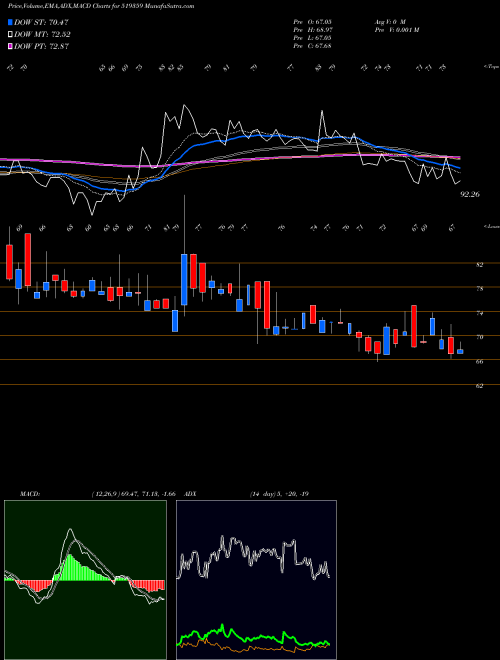The width and height of the screenshot is (500, 660).
Task: Click the 'ADX' panel heading
Action: pos(190,494)
